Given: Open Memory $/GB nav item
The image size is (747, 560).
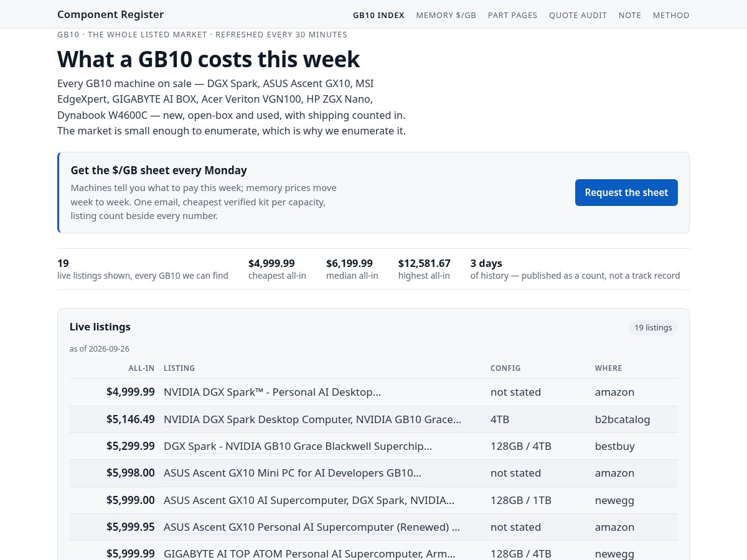Looking at the screenshot, I should click(446, 15).
